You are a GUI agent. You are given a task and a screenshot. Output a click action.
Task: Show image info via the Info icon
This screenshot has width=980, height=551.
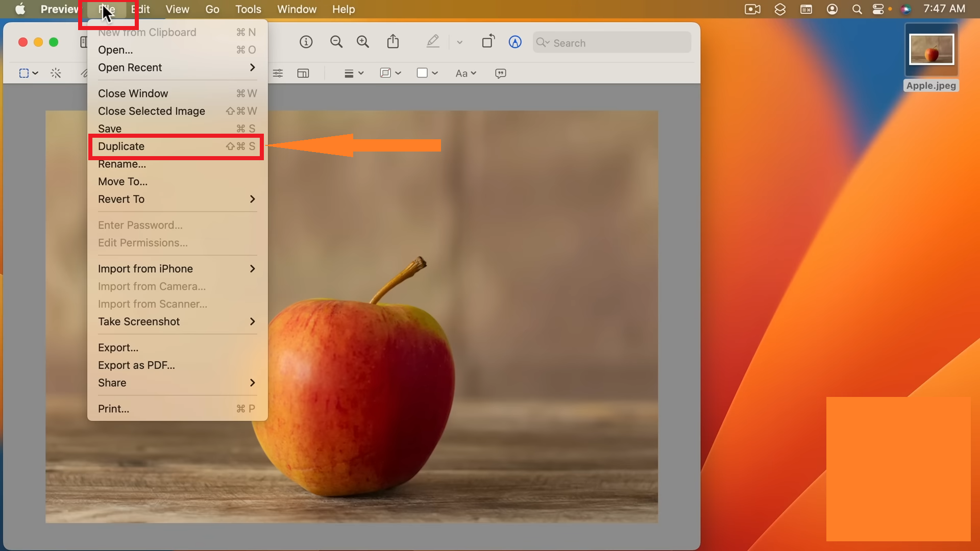306,42
